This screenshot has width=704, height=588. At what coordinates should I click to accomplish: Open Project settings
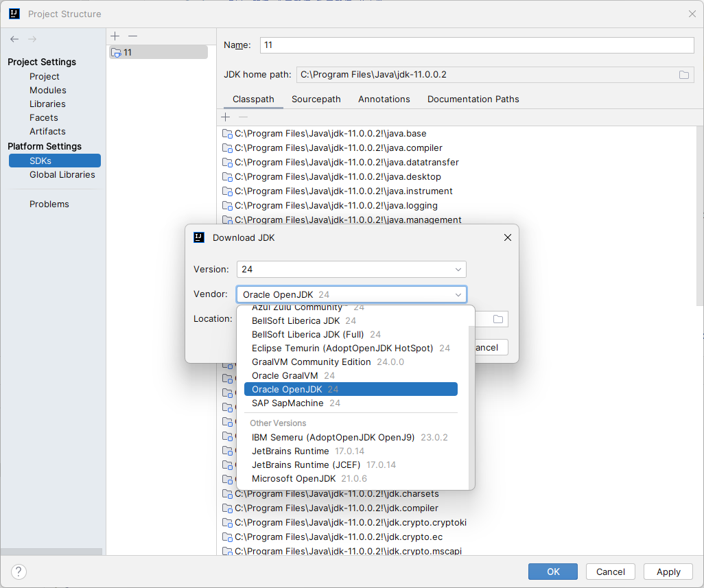45,76
